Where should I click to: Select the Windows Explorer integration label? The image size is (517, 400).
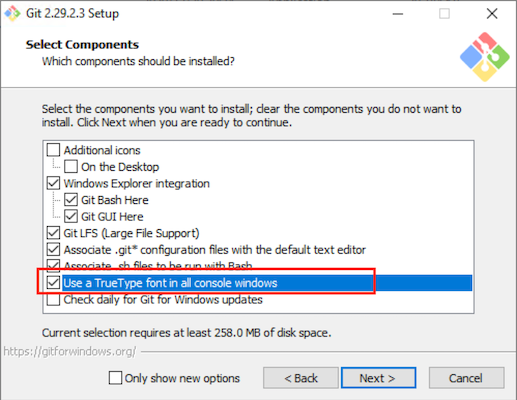tap(137, 183)
